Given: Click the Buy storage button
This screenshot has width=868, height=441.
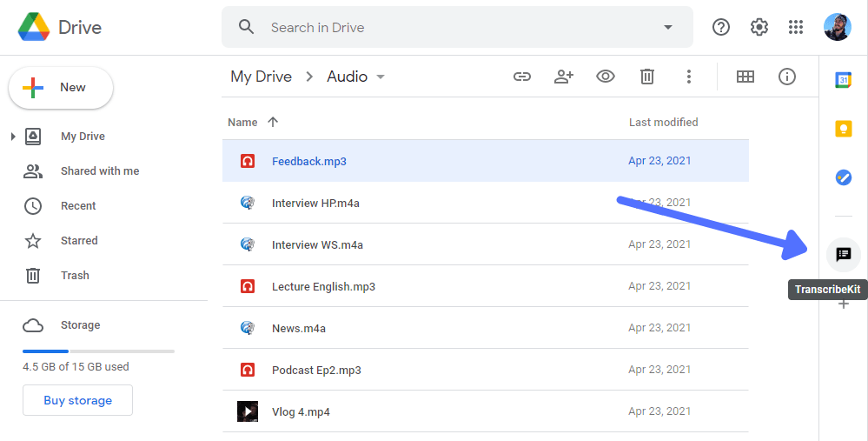Looking at the screenshot, I should 77,400.
